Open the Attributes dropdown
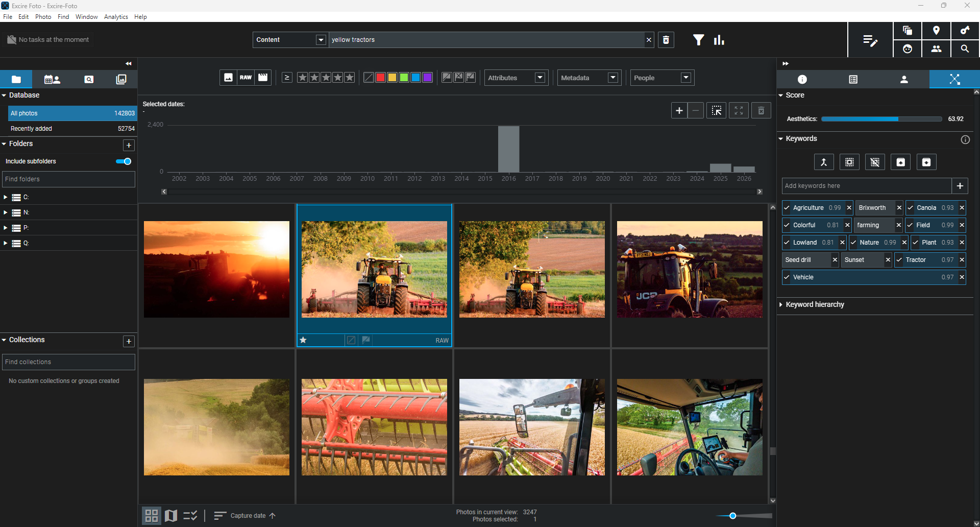This screenshot has height=527, width=980. [x=516, y=78]
